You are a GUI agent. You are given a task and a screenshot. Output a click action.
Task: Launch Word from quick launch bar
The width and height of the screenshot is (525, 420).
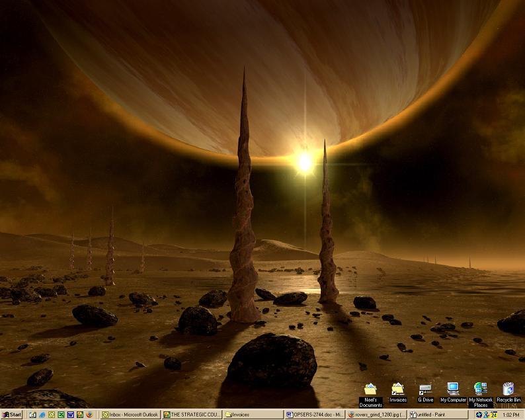[x=70, y=415]
